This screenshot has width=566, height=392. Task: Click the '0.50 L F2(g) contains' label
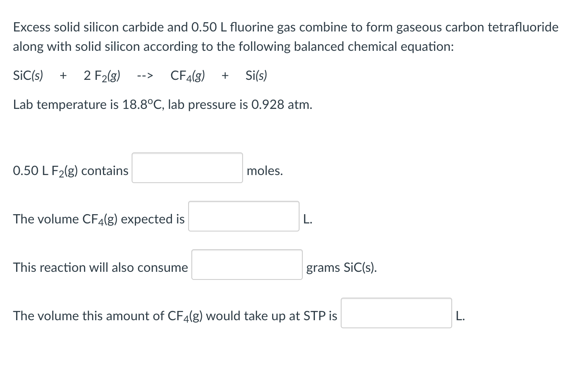(71, 171)
